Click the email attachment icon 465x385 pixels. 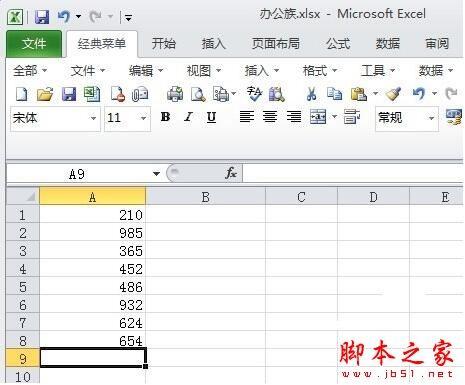pyautogui.click(x=140, y=94)
